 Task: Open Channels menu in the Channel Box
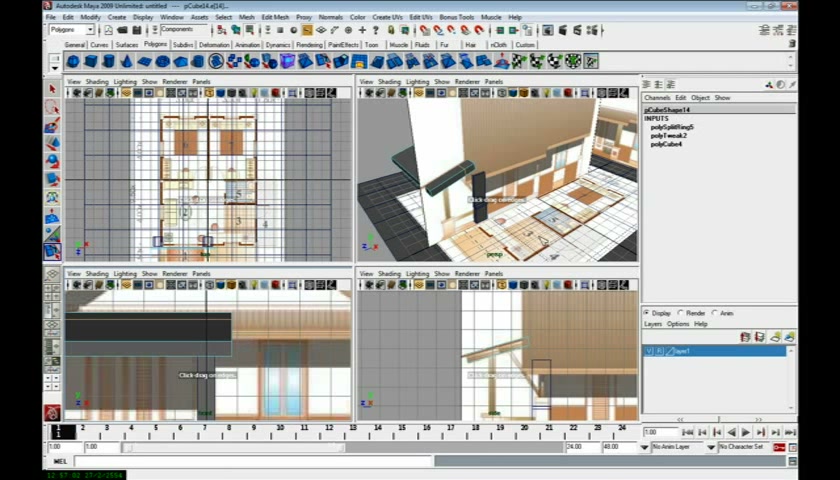657,98
